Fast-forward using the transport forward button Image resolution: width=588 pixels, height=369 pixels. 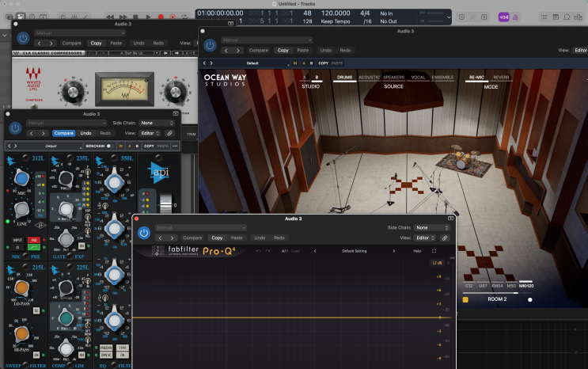(123, 17)
